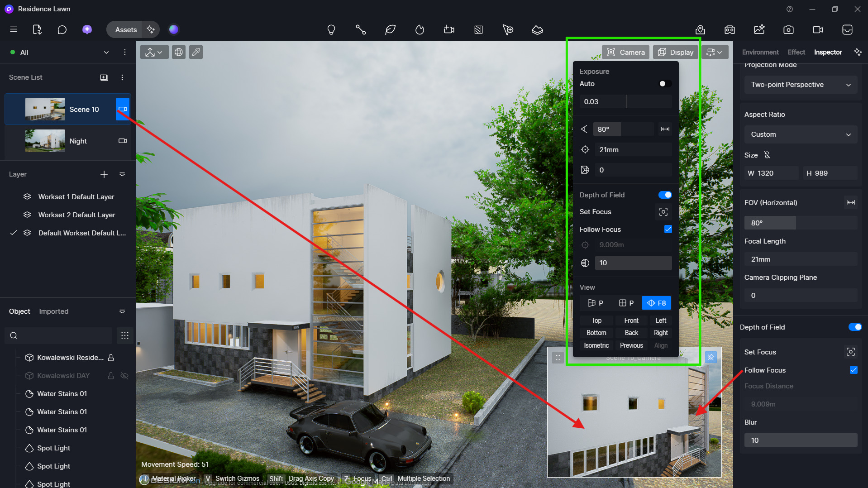Click the add scene icon in Scene List
The image size is (868, 488).
104,77
